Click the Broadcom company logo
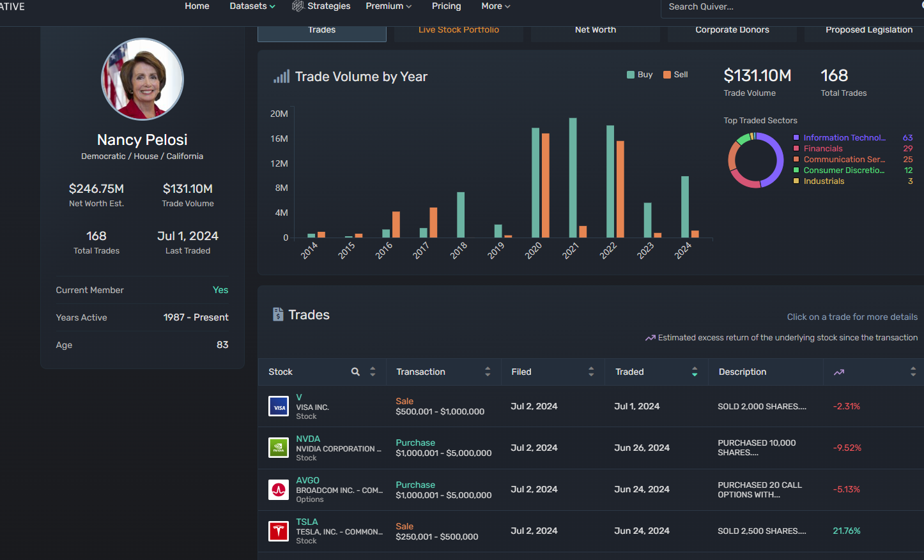 [279, 490]
